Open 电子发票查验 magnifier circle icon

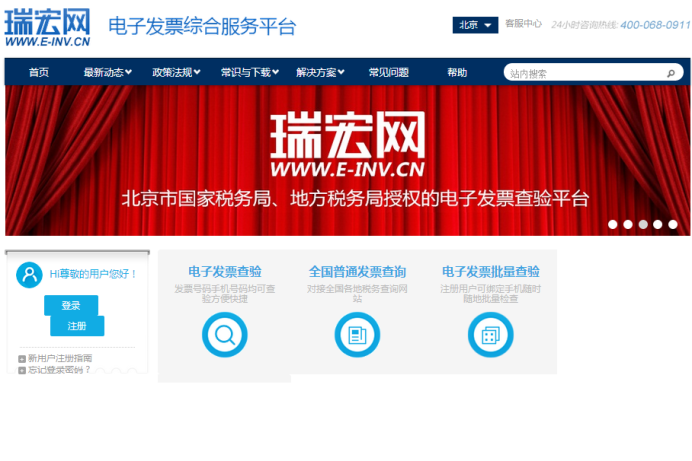(225, 334)
